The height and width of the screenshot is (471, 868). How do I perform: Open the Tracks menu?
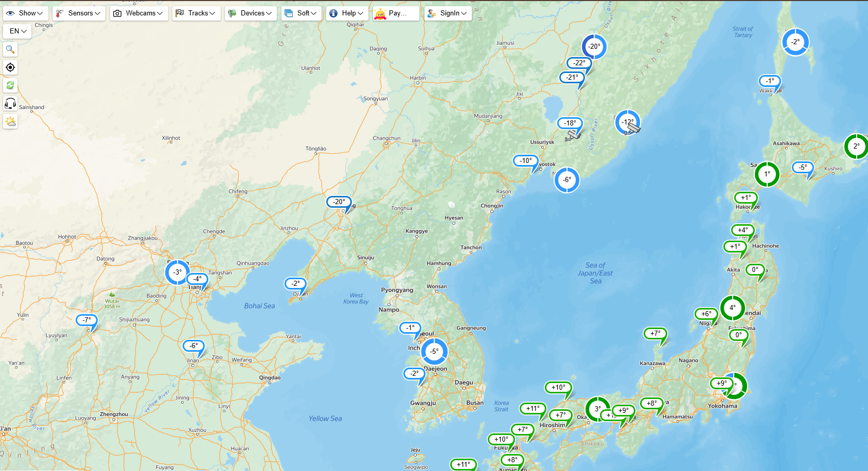click(196, 13)
